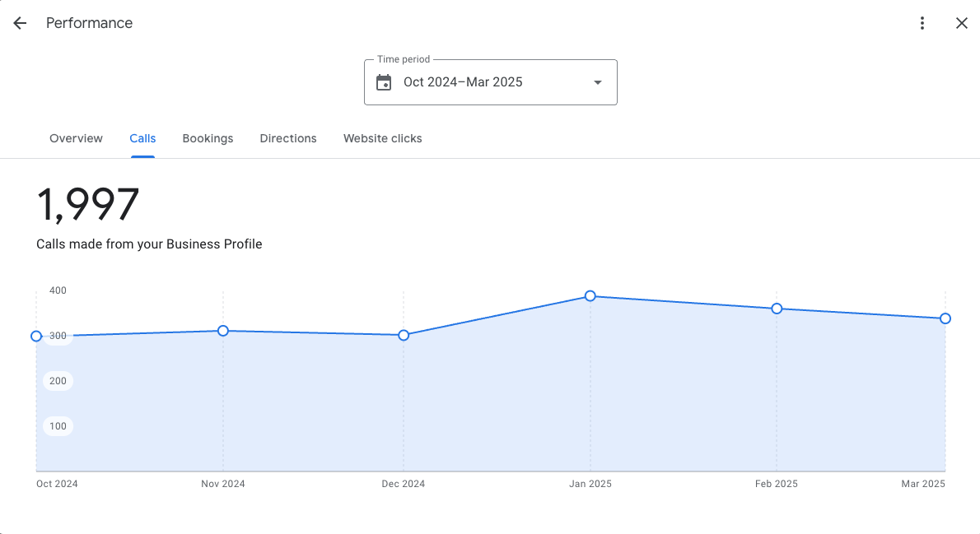Click the 1,997 total calls number

point(88,205)
